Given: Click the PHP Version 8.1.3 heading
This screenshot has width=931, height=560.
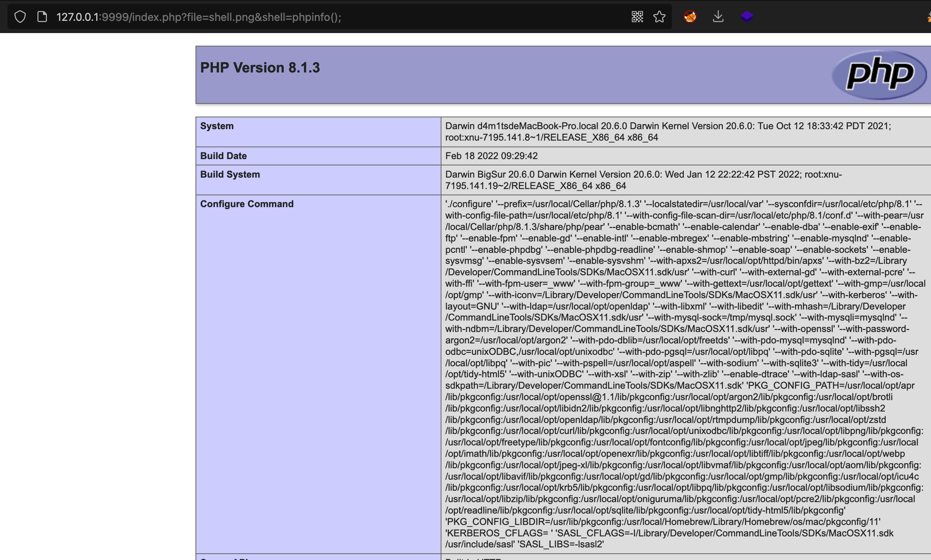Looking at the screenshot, I should 260,68.
